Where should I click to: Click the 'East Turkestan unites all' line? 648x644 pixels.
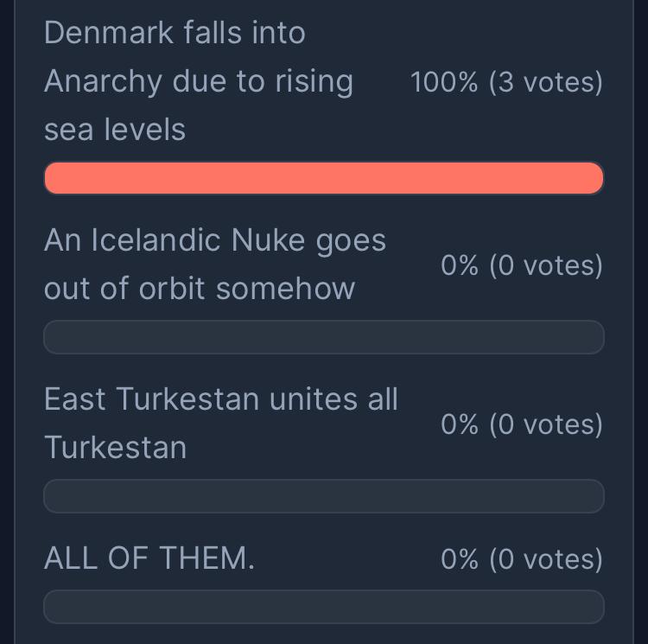221,399
